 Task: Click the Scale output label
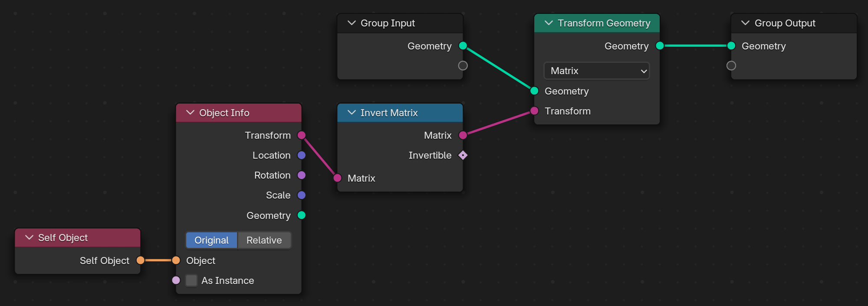click(x=278, y=195)
